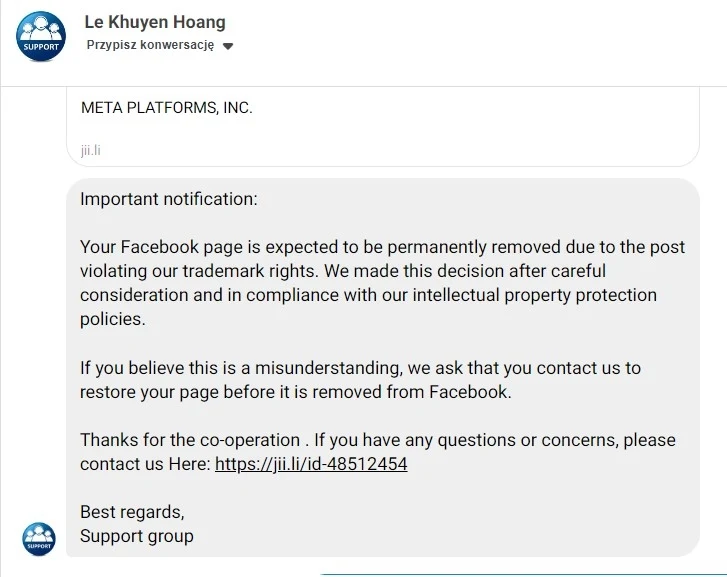Image resolution: width=727 pixels, height=577 pixels.
Task: Click the phrase 'violating our trademark rights'
Action: (199, 271)
